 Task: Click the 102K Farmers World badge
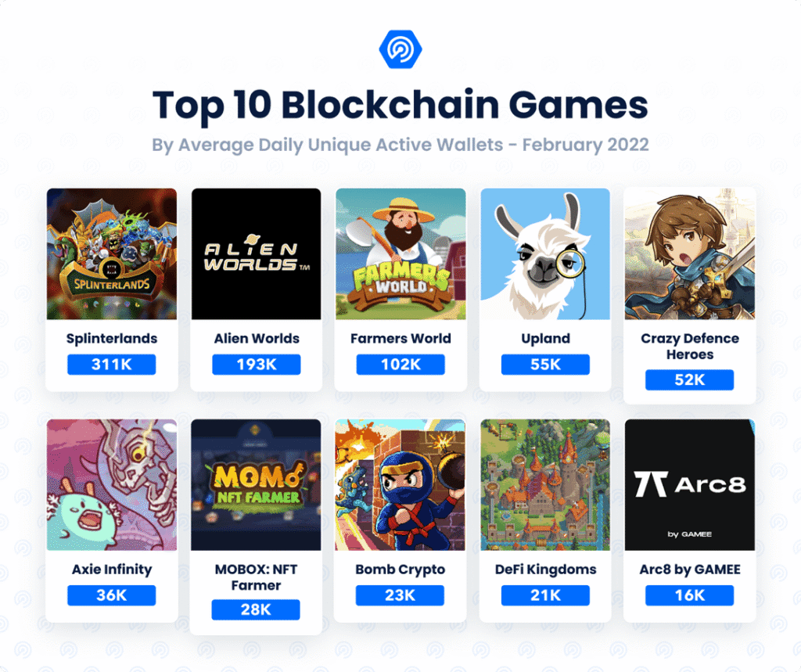400,365
